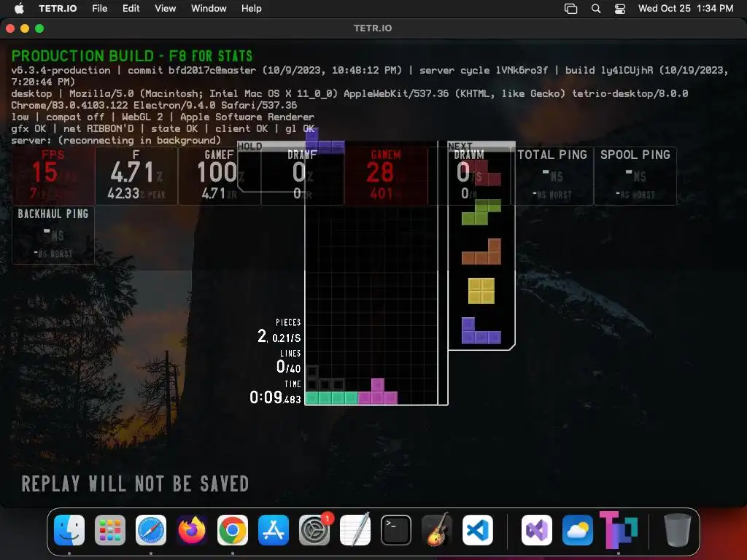
Task: Open GarageBand guitar icon in dock
Action: [437, 530]
